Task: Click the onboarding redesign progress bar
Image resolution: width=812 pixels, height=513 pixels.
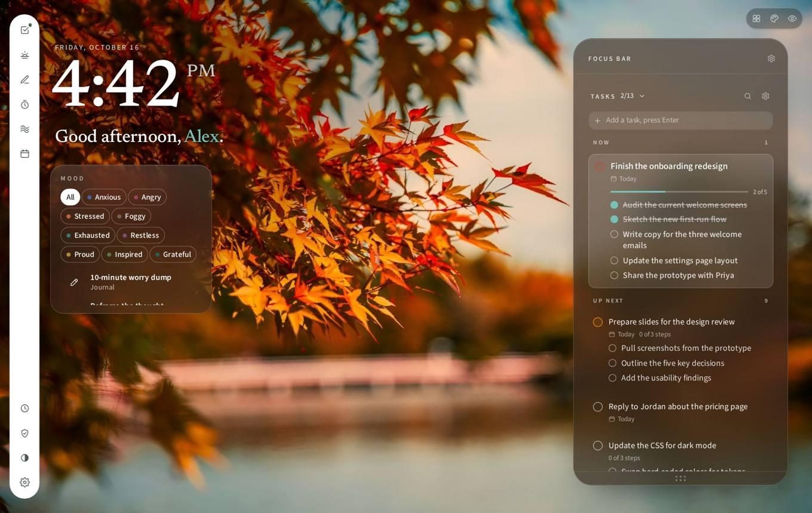Action: [x=679, y=192]
